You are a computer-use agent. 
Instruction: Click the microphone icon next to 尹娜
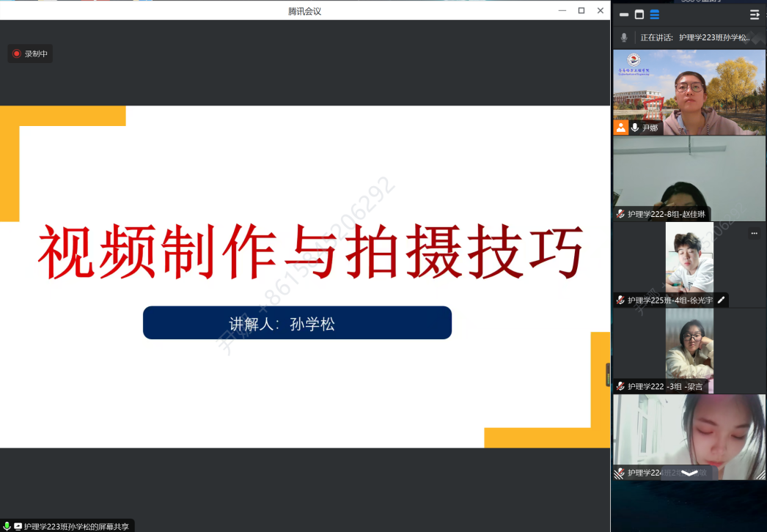(634, 128)
